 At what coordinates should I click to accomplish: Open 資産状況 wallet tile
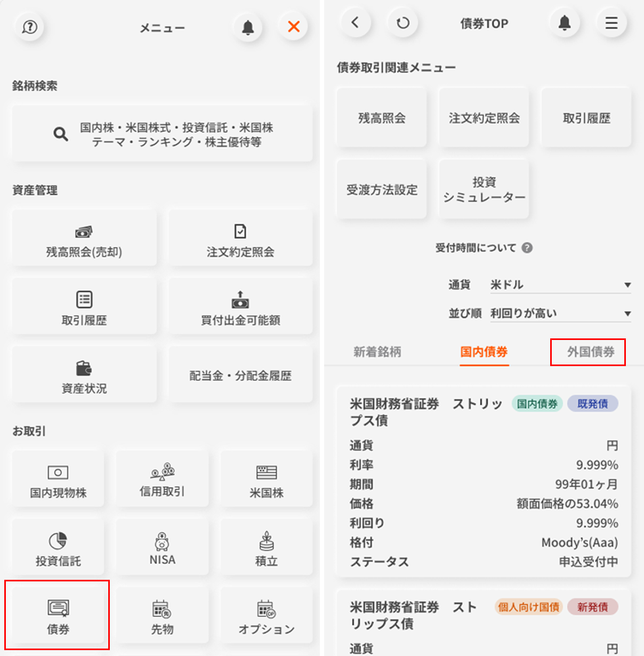(x=84, y=375)
